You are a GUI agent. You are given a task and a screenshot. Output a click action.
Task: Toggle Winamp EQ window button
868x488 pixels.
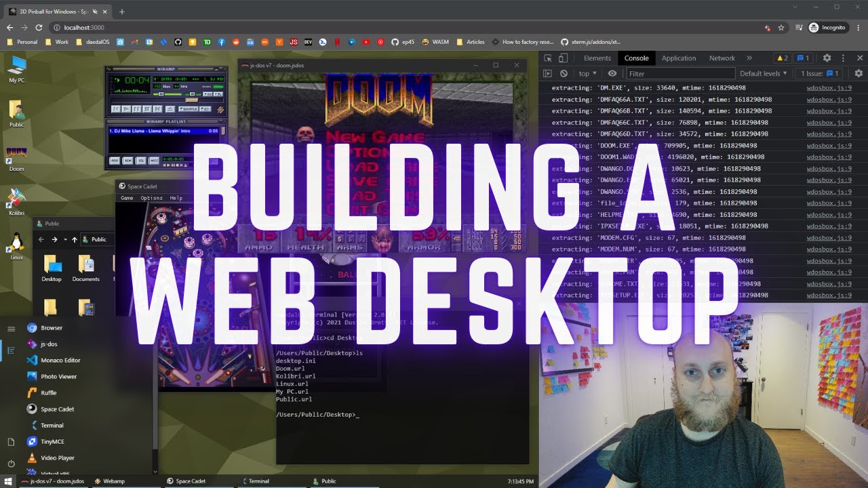pyautogui.click(x=208, y=94)
